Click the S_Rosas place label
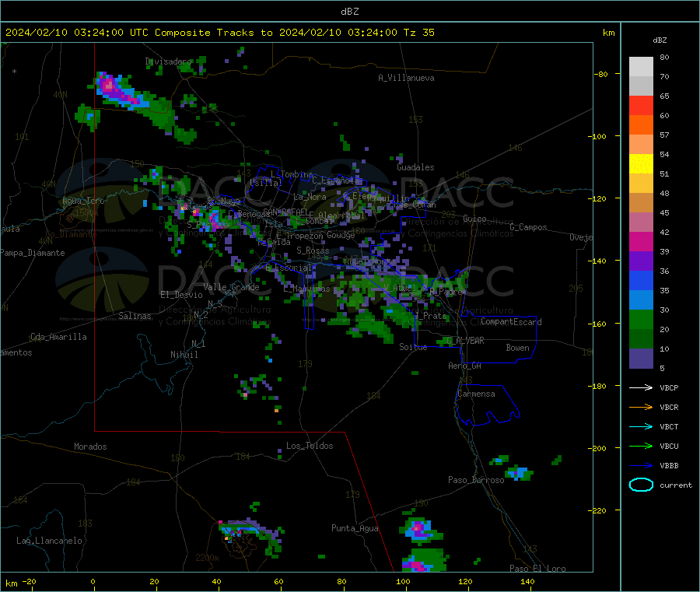 313,250
